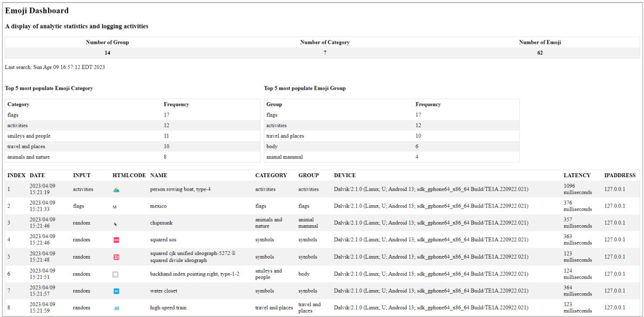Select the high-speed train emoji icon
Screen dimensions: 644x317
click(x=116, y=307)
